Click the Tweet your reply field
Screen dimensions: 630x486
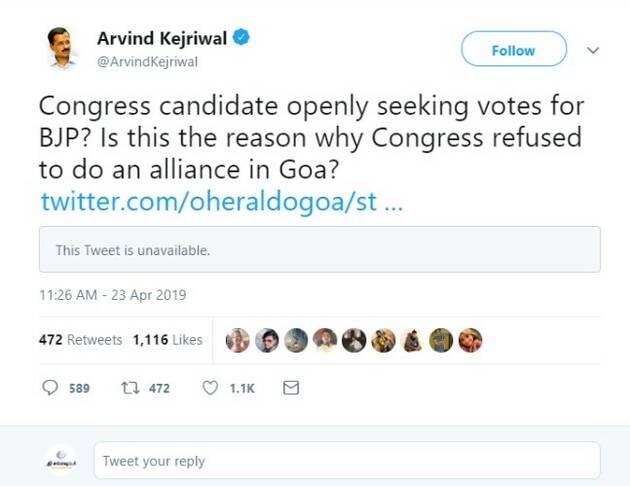point(346,461)
